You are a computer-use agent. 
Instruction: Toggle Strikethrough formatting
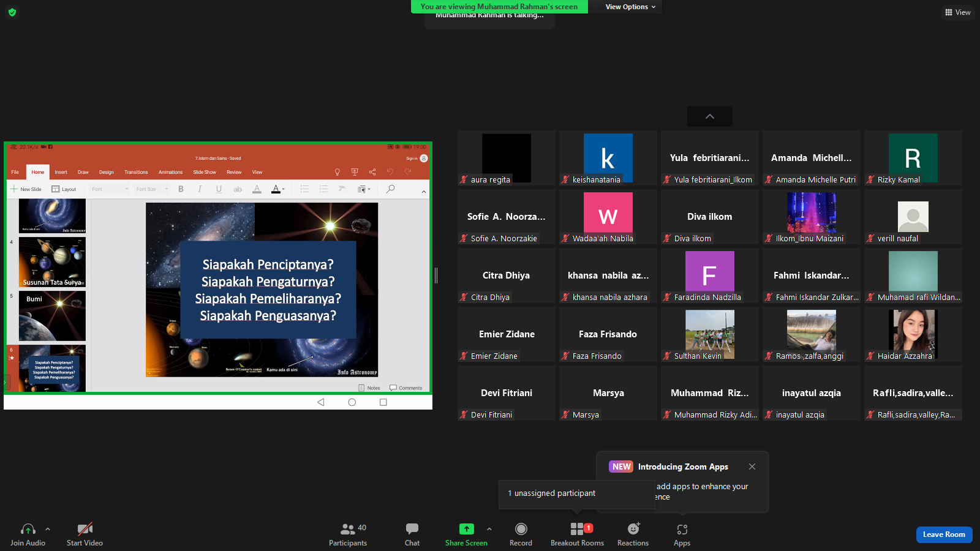click(x=238, y=189)
